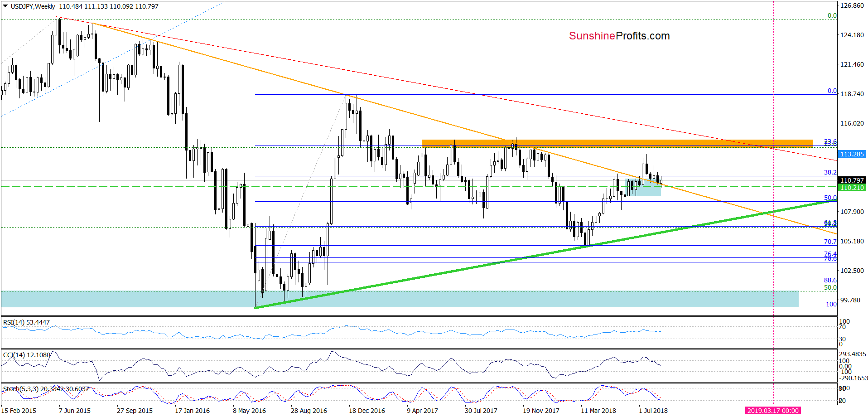Screen dimensions: 868x417
Task: Click the 7 Jun 2015 date label
Action: 75,411
